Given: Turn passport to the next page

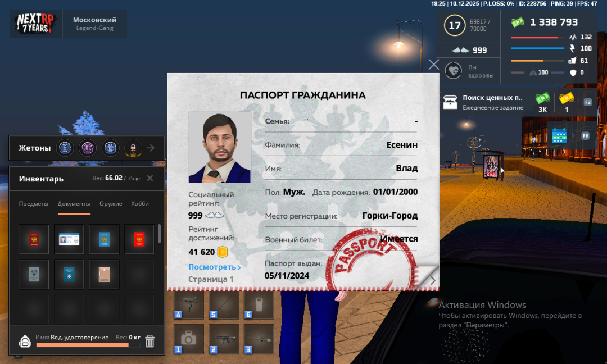Looking at the screenshot, I should point(432,280).
